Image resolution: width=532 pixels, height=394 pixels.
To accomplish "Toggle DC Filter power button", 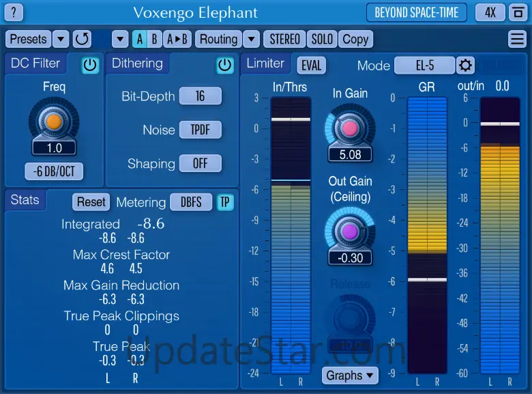I will [90, 65].
